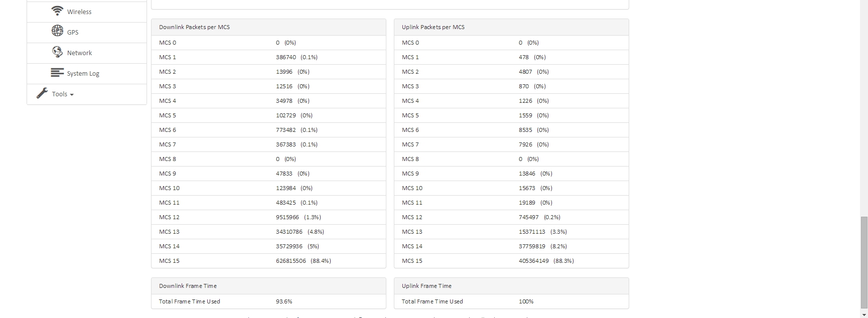Click the GPS globe icon
The height and width of the screenshot is (318, 868).
click(x=57, y=31)
